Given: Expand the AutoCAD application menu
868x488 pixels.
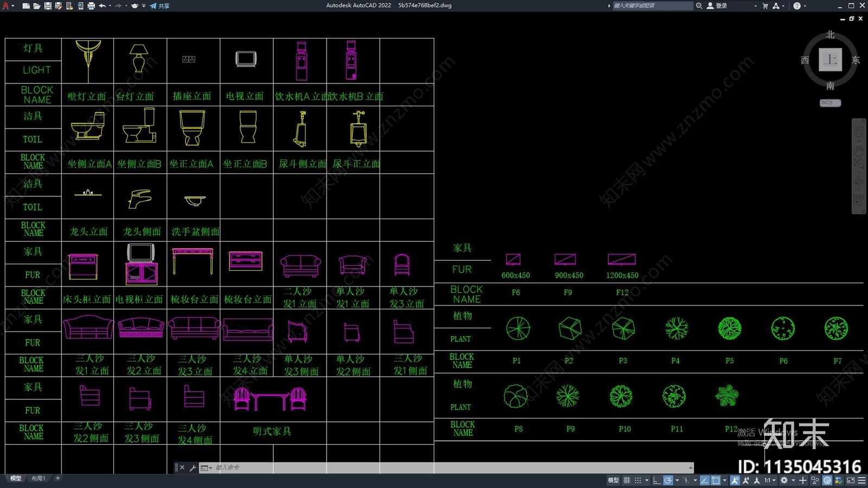Looking at the screenshot, I should click(x=8, y=6).
